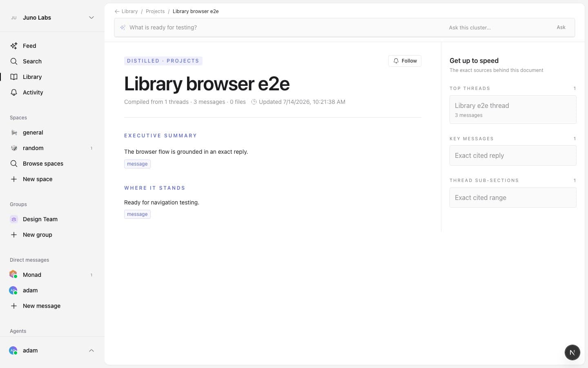Viewport: 588px width, 368px height.
Task: Click the Thread Sub-Sections label
Action: 484,180
